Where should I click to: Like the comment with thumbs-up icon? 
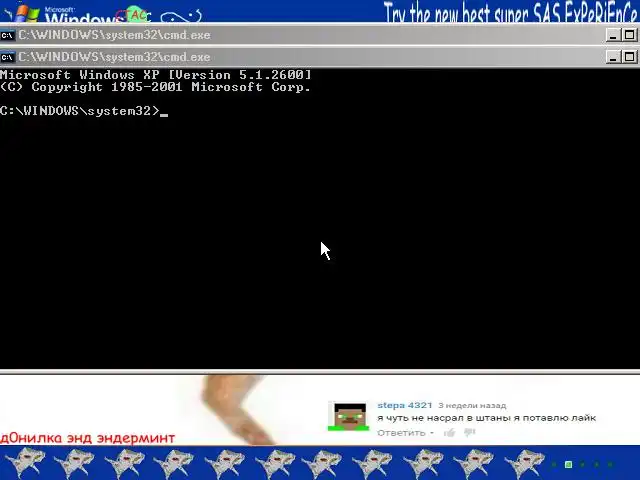(x=449, y=433)
